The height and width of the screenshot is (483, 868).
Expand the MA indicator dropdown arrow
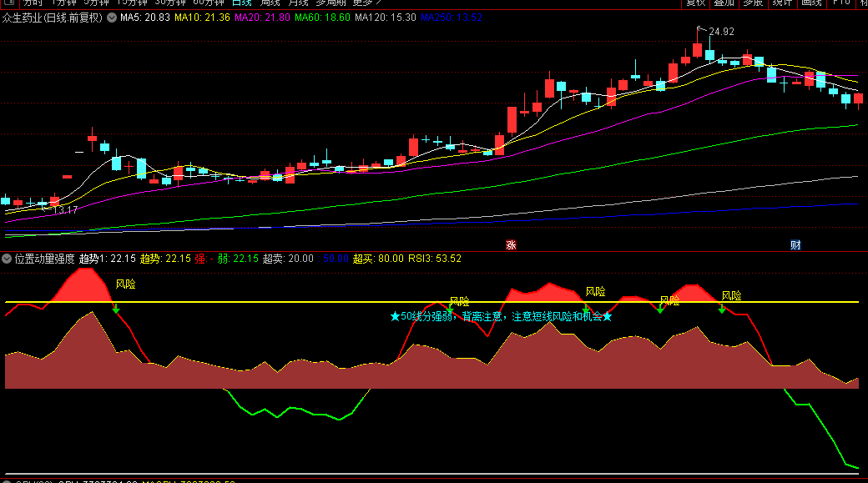112,18
